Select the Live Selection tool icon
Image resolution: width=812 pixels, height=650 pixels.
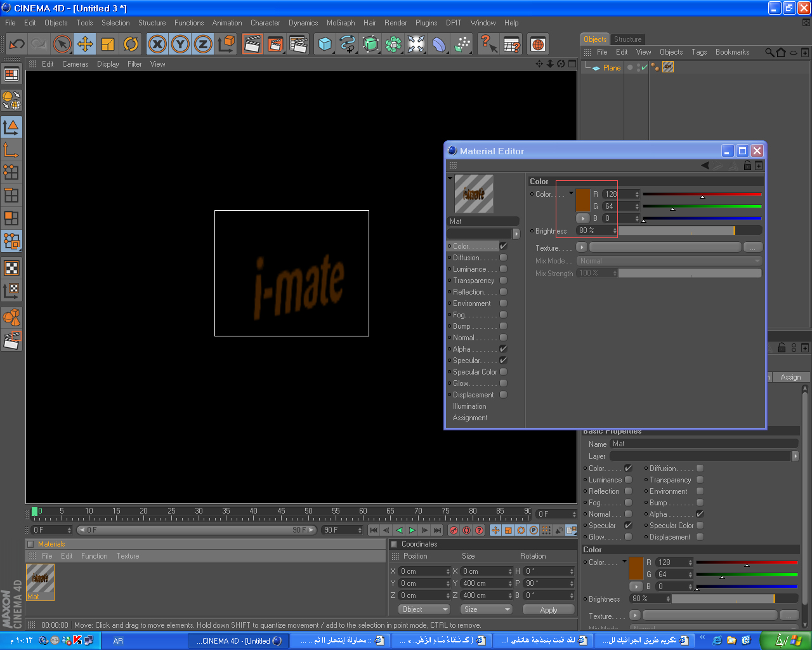pos(62,44)
